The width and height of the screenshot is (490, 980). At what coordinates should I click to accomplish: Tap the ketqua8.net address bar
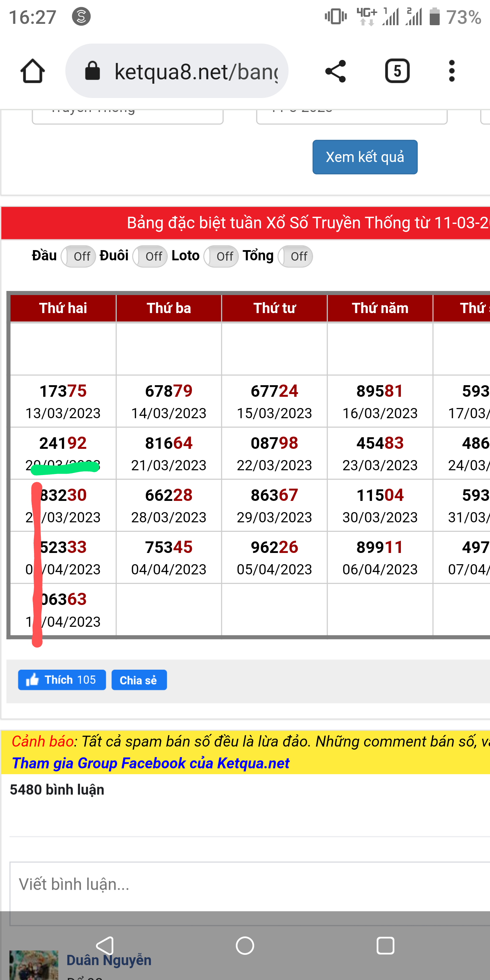tap(177, 71)
